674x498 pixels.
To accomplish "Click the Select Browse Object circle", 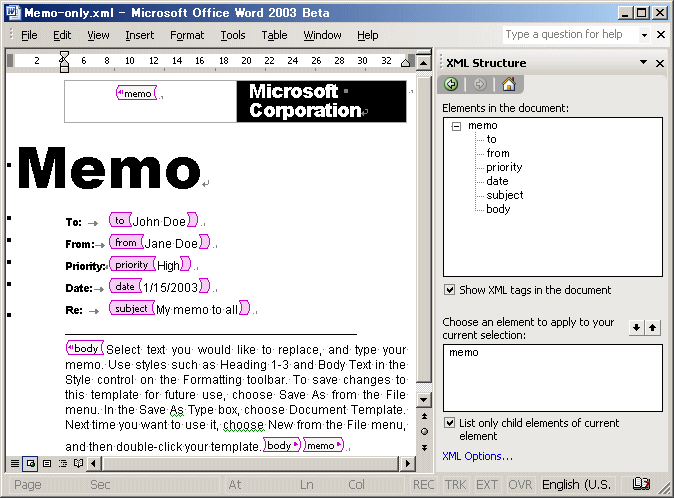I will (x=424, y=431).
